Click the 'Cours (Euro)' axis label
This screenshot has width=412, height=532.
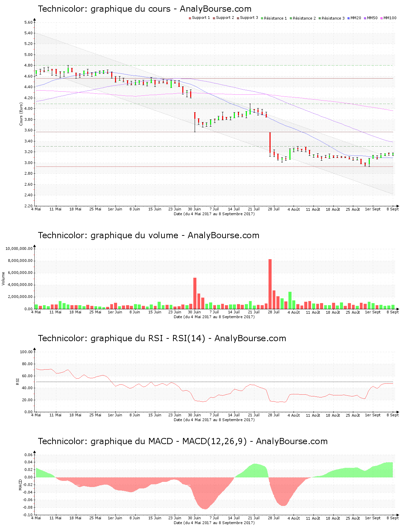click(21, 114)
